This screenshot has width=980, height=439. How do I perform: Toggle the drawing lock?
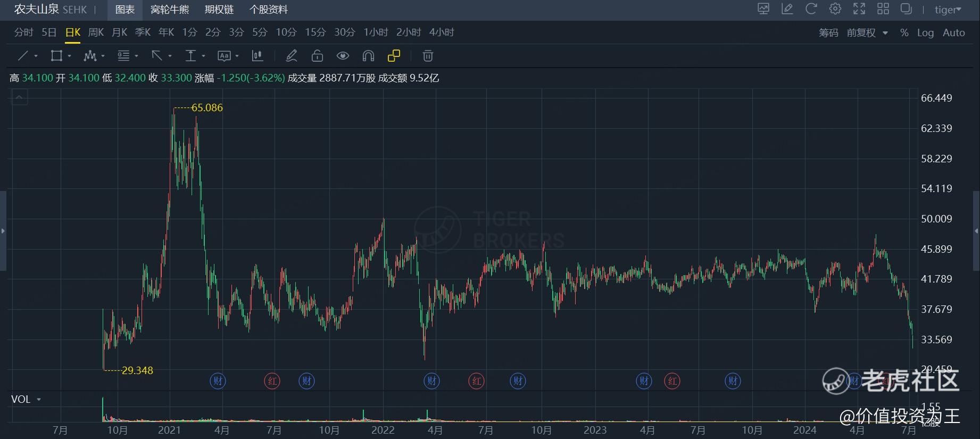[317, 56]
